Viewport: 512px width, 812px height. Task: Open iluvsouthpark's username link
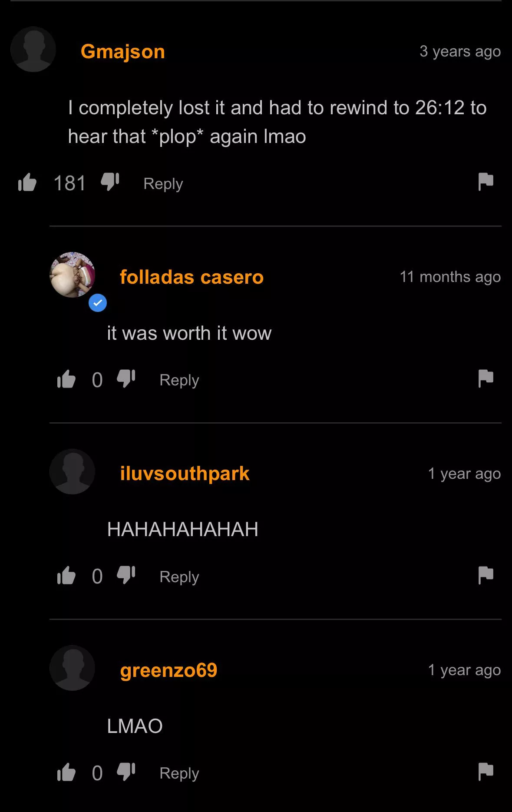pos(185,474)
